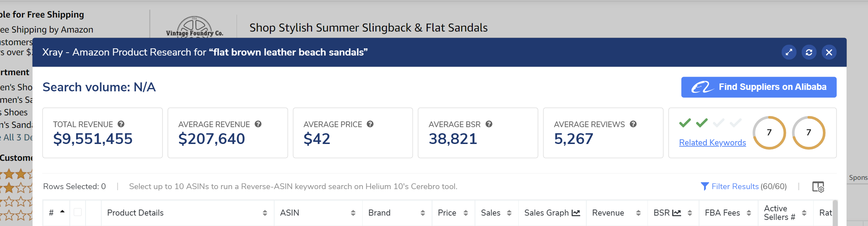868x226 pixels.
Task: Open the Average BSR info tooltip
Action: coord(489,124)
